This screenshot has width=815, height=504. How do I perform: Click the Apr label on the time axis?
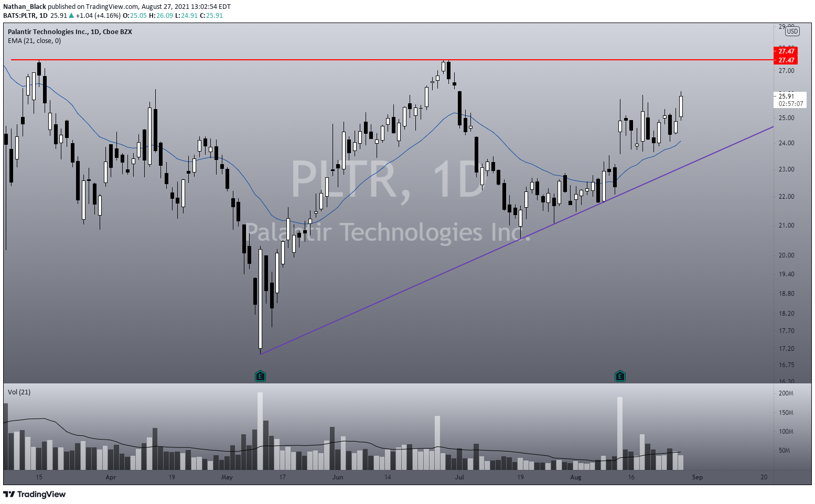click(x=111, y=477)
